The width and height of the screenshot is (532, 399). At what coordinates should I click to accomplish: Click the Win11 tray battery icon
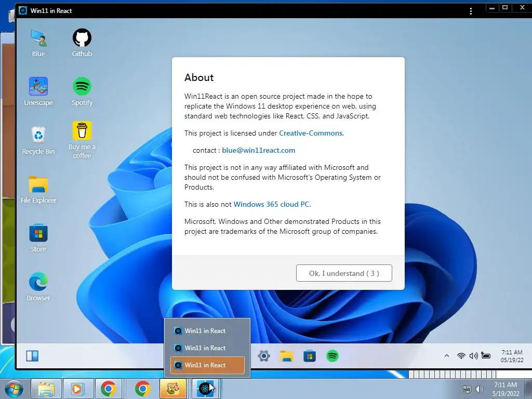click(x=486, y=356)
